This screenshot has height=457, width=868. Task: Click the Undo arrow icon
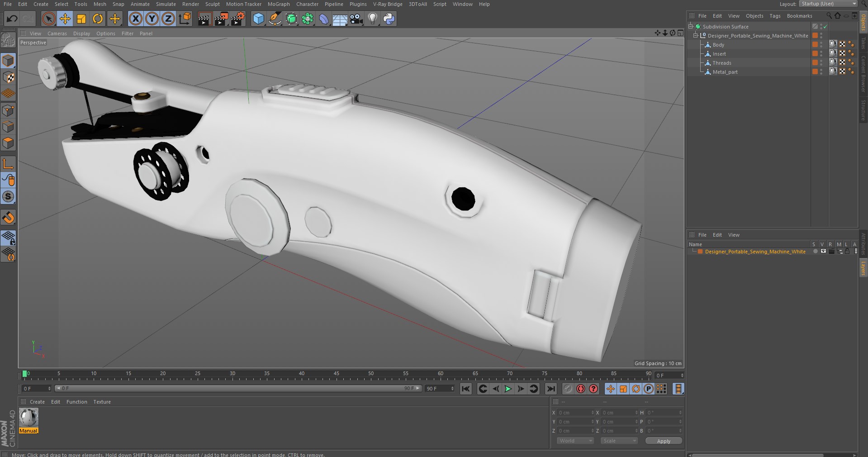pyautogui.click(x=12, y=19)
